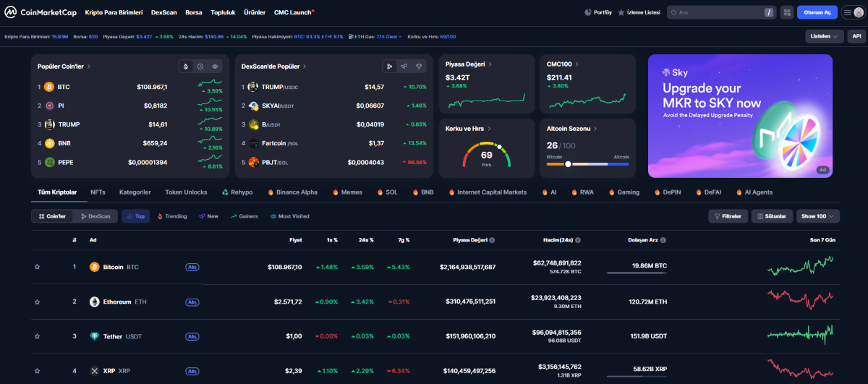Expand the Piyasa Değeri card chevron
The height and width of the screenshot is (384, 868).
pyautogui.click(x=490, y=64)
